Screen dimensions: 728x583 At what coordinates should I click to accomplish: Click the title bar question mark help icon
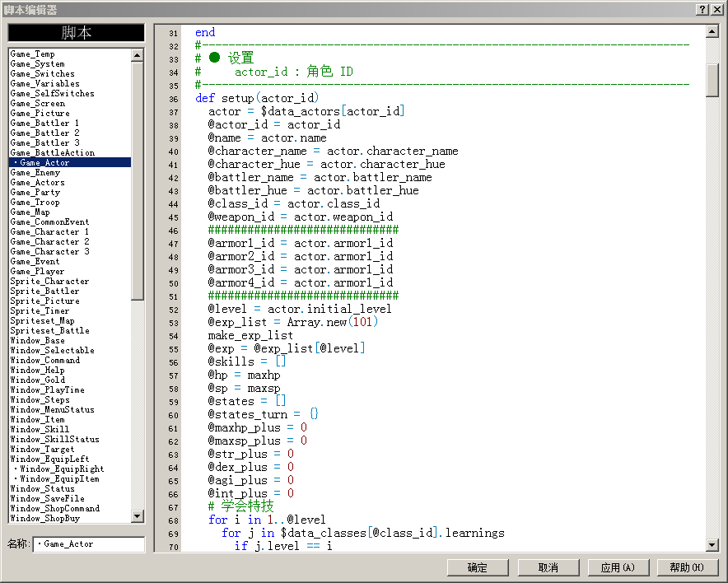[x=702, y=9]
